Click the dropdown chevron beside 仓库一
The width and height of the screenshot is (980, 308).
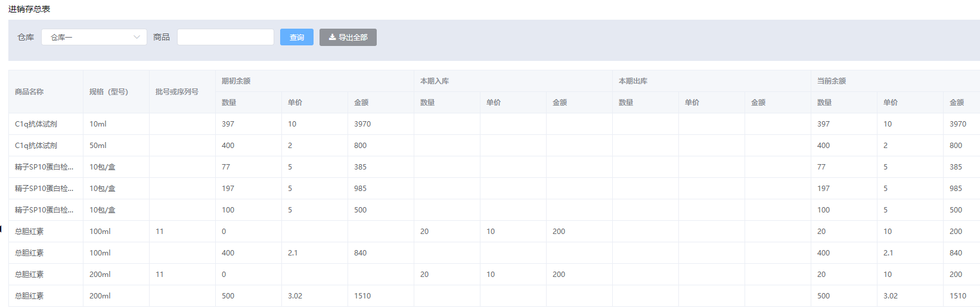[x=137, y=37]
